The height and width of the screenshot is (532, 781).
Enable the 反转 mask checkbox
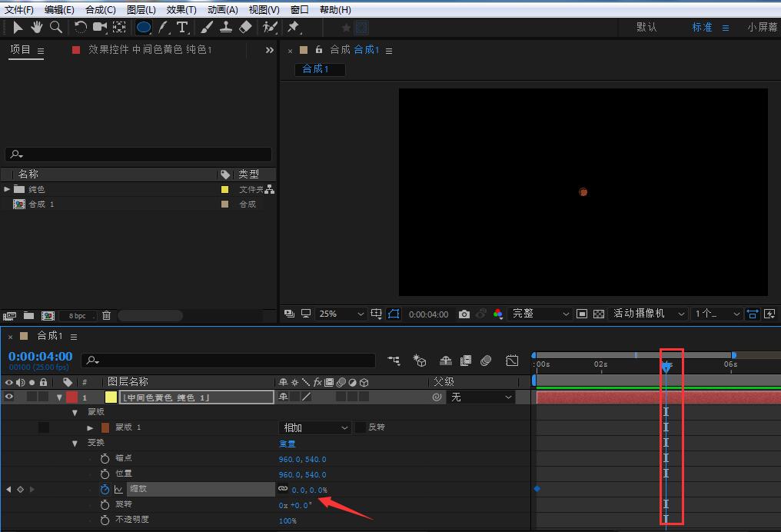(x=360, y=427)
